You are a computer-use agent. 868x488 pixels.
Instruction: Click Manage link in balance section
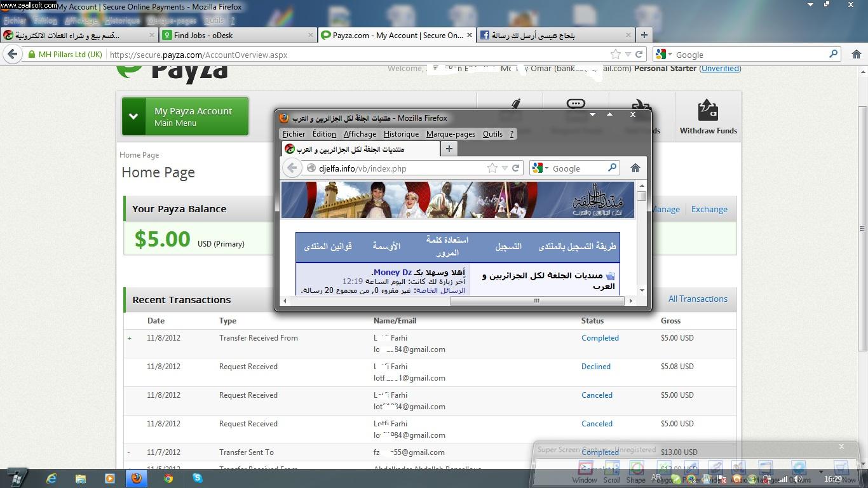pos(665,209)
